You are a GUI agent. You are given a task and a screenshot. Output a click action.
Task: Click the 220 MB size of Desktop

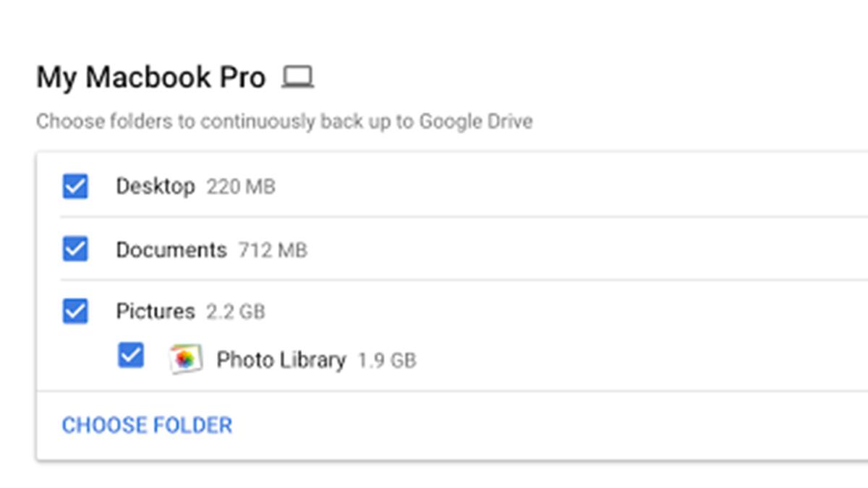click(x=241, y=187)
